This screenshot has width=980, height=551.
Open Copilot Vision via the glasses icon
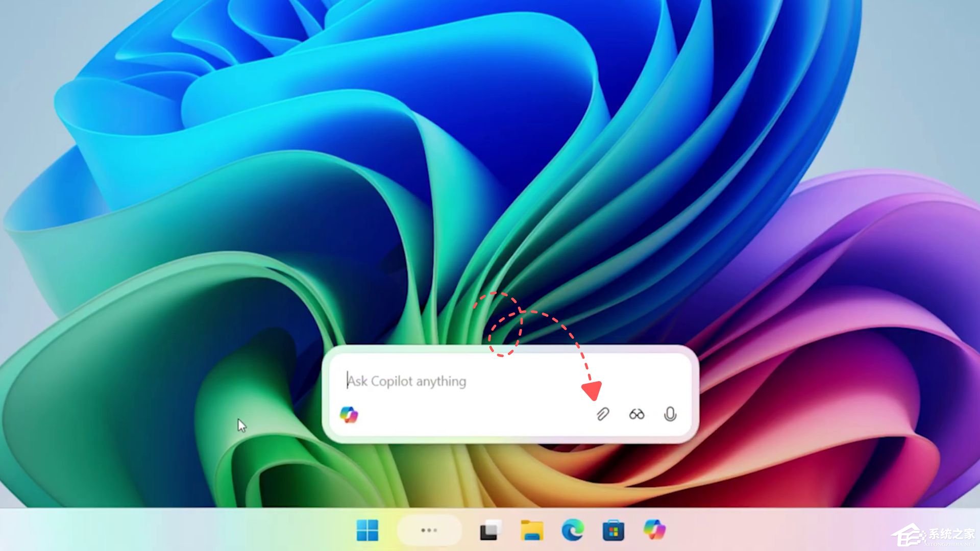(636, 414)
